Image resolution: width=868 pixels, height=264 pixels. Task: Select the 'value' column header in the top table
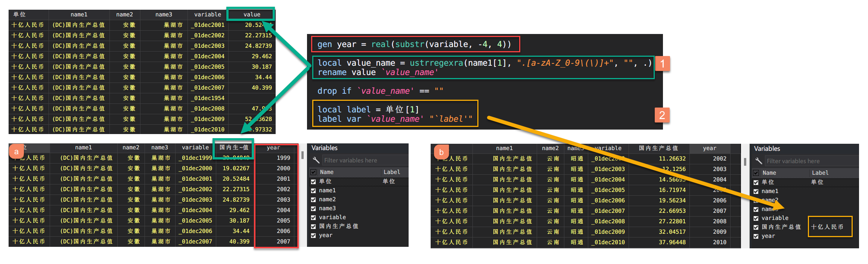pos(252,15)
